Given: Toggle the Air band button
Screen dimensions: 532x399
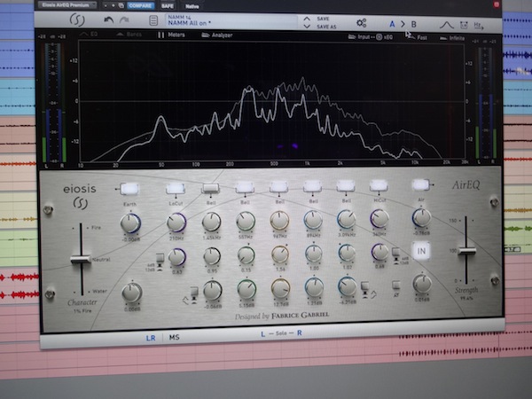Looking at the screenshot, I should (x=420, y=185).
